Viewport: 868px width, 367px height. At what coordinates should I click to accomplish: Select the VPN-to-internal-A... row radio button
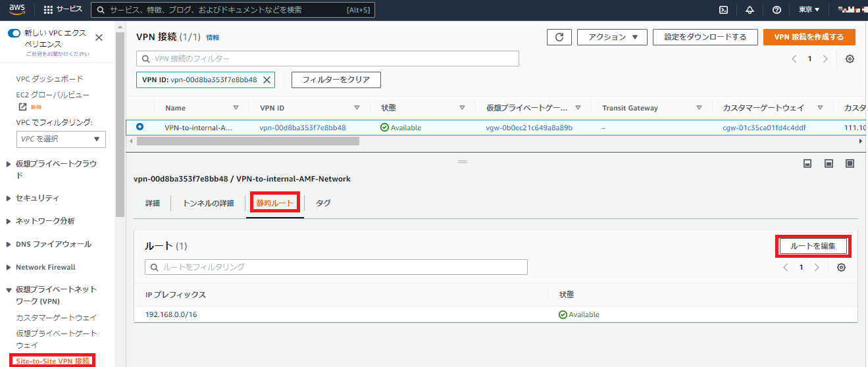(x=140, y=128)
